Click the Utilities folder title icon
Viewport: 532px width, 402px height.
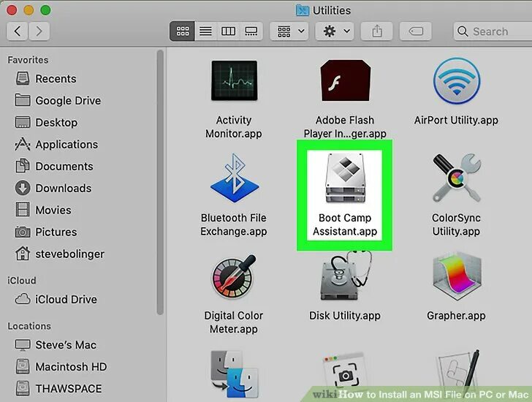click(302, 10)
